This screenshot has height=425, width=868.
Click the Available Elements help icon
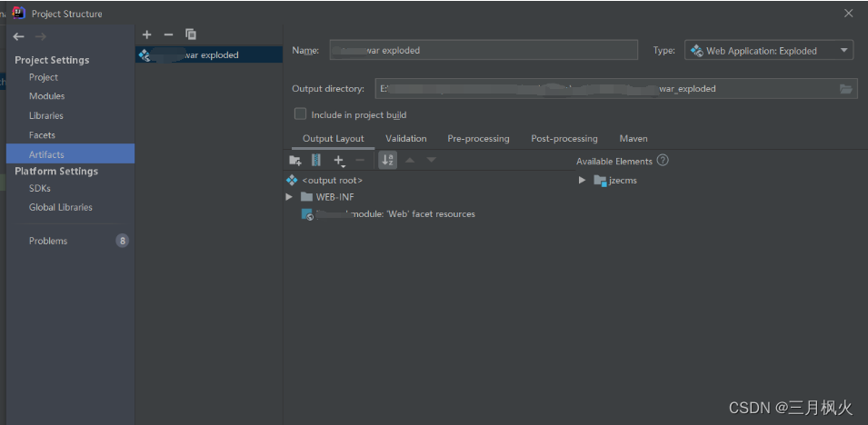pyautogui.click(x=663, y=161)
